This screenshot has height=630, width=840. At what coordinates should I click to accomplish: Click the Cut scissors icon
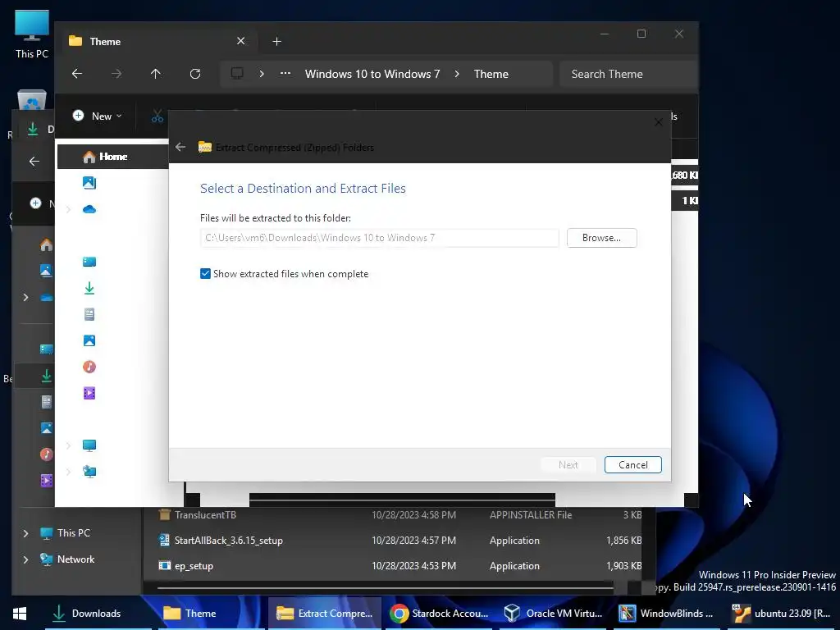157,116
